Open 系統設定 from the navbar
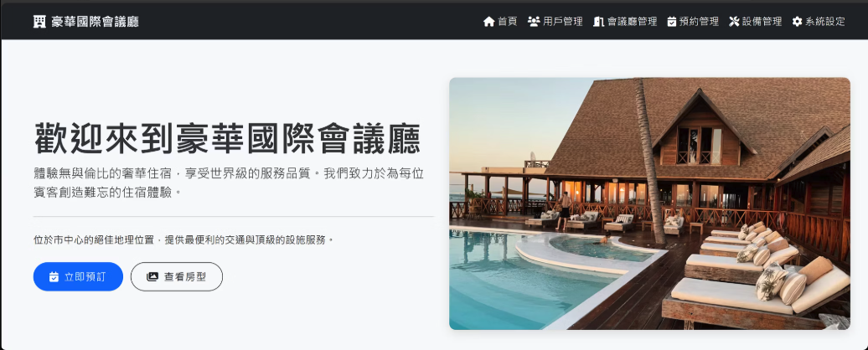868x350 pixels. coord(819,22)
